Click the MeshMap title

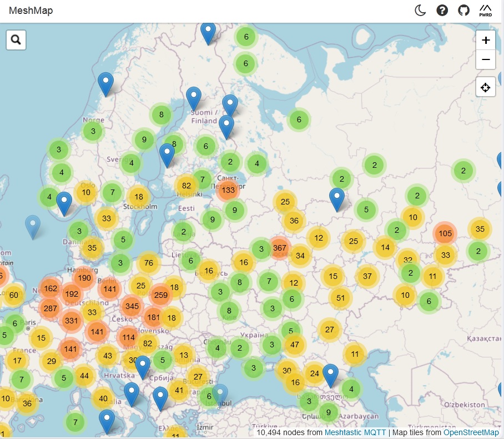pyautogui.click(x=31, y=11)
